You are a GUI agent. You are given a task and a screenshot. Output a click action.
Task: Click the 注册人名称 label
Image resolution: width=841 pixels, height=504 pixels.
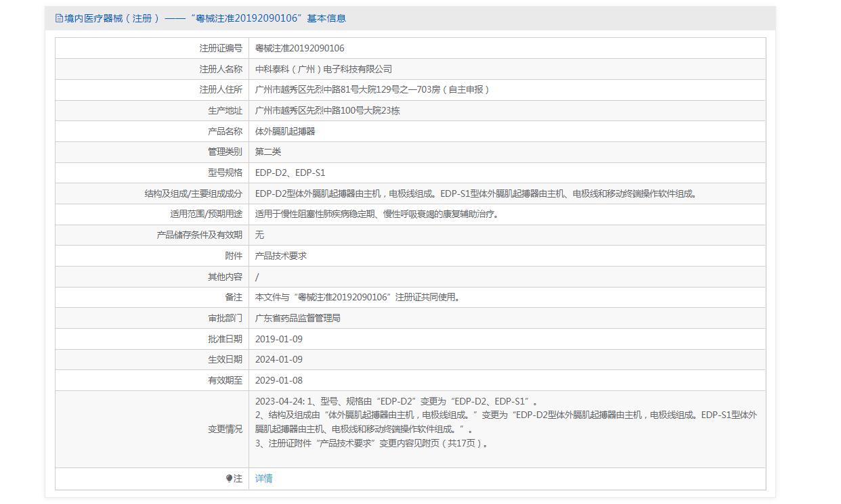(221, 69)
